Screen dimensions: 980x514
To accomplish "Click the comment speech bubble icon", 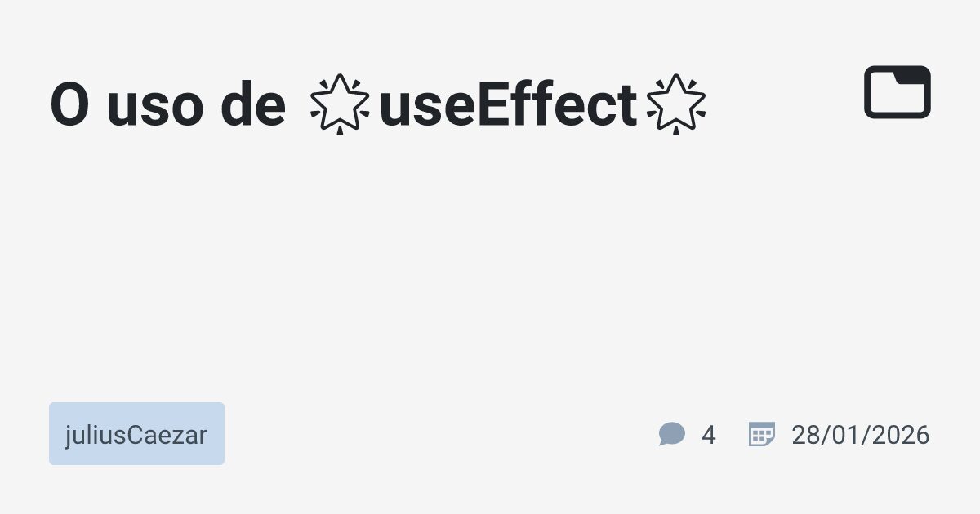I will coord(671,434).
